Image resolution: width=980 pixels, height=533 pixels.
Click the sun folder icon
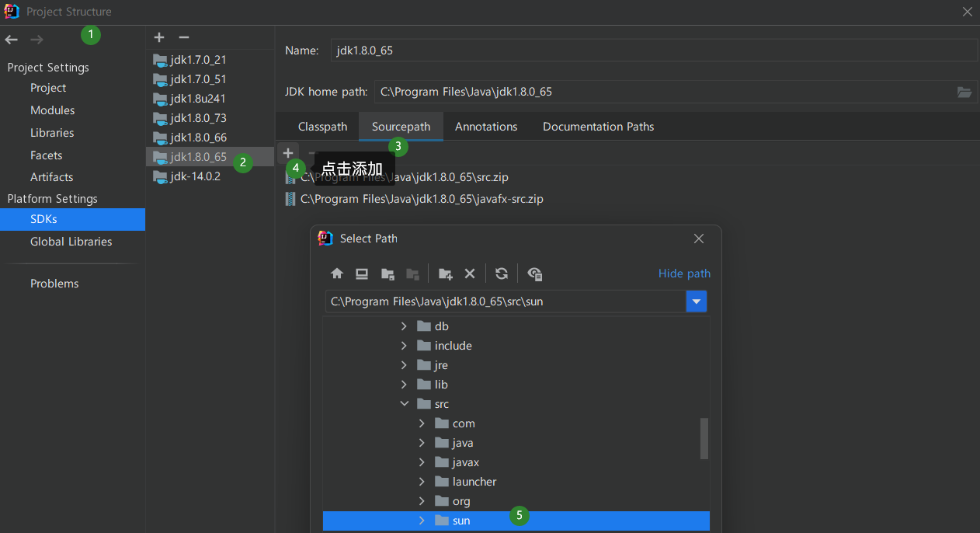point(442,521)
